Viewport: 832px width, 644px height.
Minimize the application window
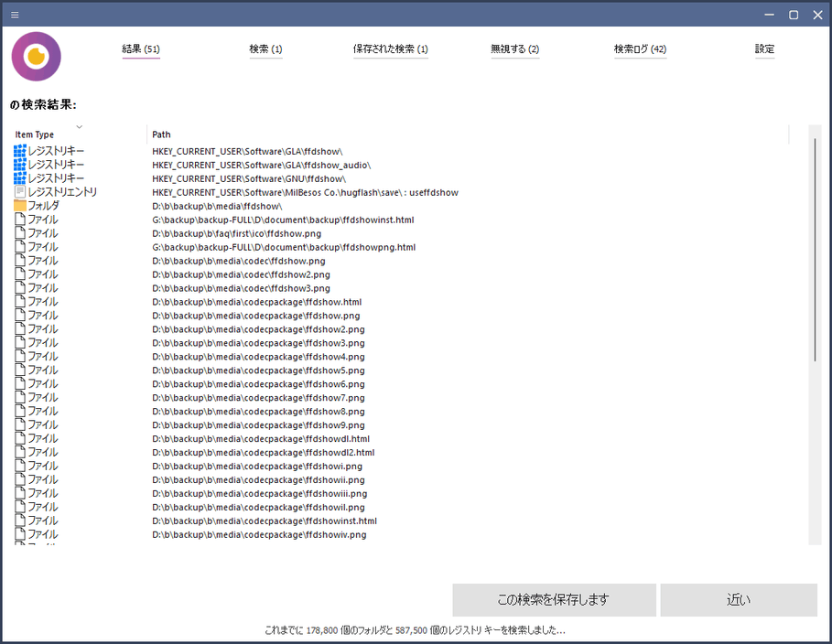[769, 15]
